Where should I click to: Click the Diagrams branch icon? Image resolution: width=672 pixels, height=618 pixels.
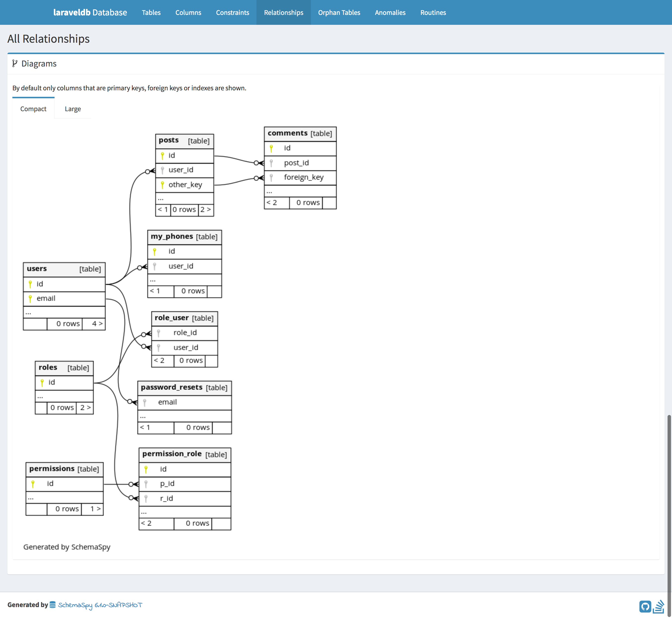[15, 64]
